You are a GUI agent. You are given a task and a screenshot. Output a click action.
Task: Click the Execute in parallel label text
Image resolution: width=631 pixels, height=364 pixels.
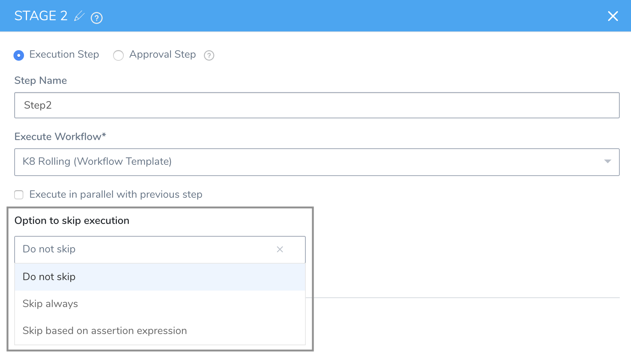pos(116,194)
